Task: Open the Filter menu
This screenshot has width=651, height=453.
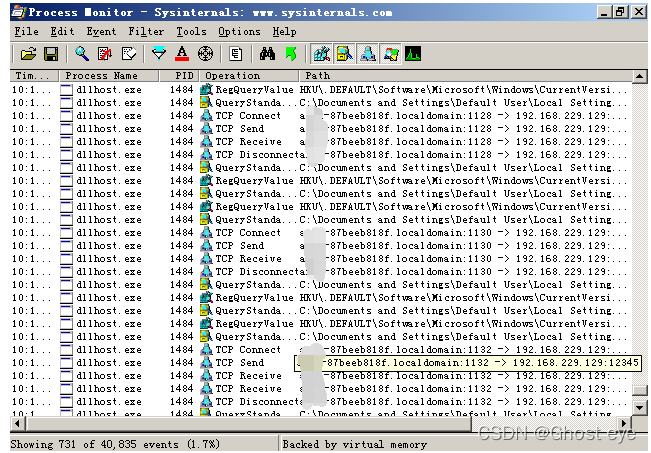Action: point(146,32)
